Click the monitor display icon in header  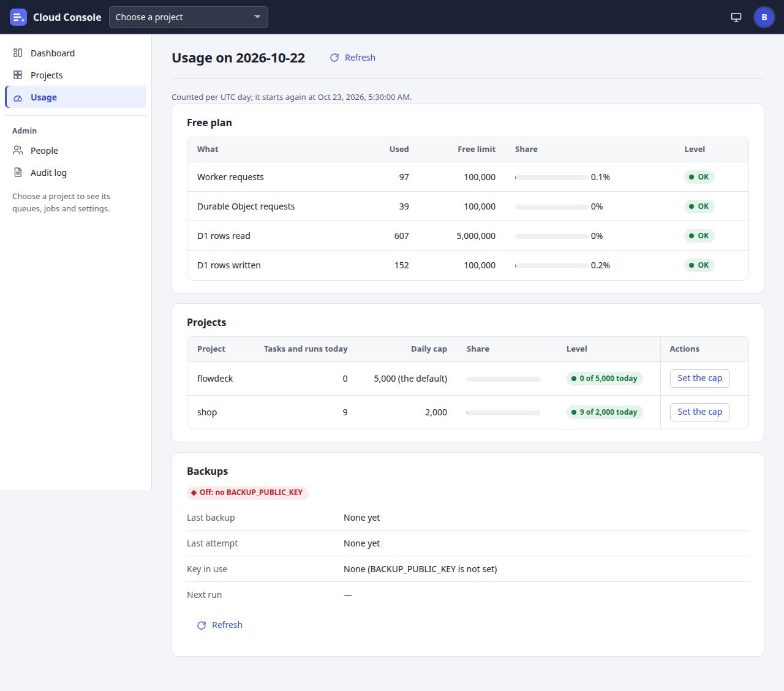pyautogui.click(x=736, y=17)
